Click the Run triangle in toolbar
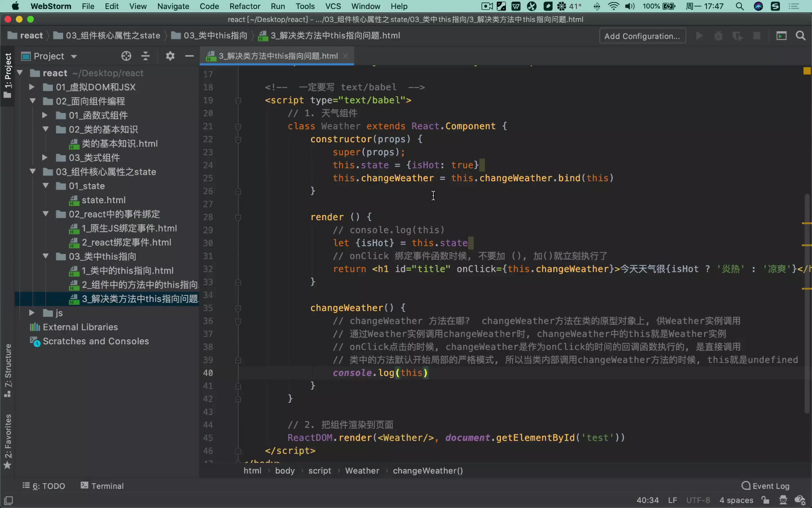Screen dimensions: 812x508 (699, 36)
